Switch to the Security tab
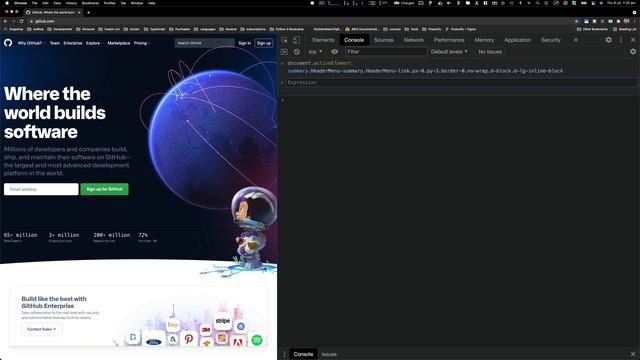This screenshot has width=640, height=360. pos(551,40)
